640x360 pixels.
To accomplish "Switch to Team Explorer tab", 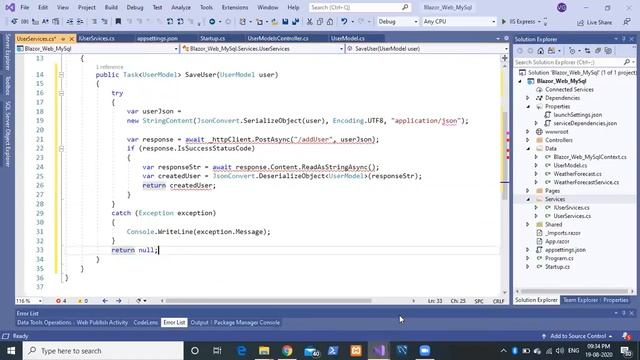I will point(580,300).
